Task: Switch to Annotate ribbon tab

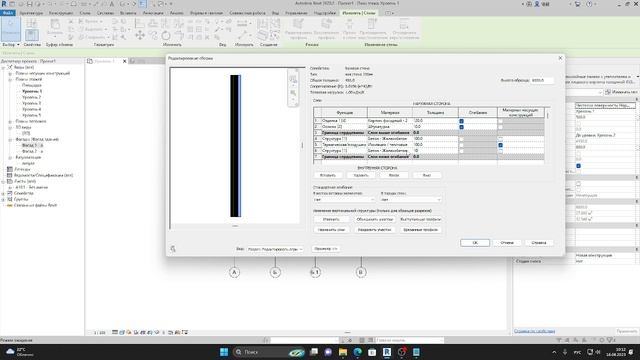Action: (x=153, y=13)
